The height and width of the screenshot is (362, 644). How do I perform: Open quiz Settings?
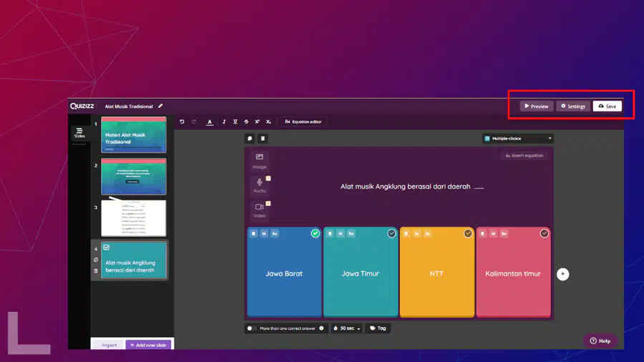click(x=573, y=107)
